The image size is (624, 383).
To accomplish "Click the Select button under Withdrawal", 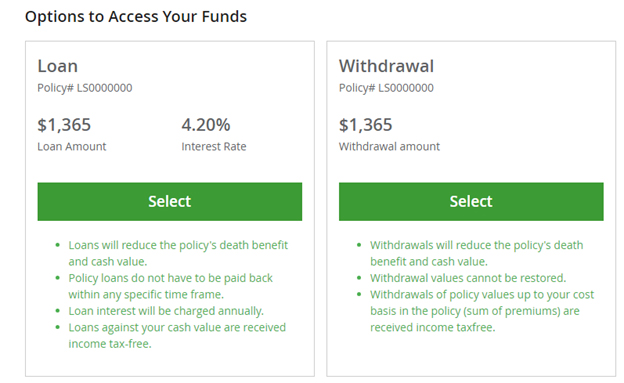I will (x=471, y=201).
